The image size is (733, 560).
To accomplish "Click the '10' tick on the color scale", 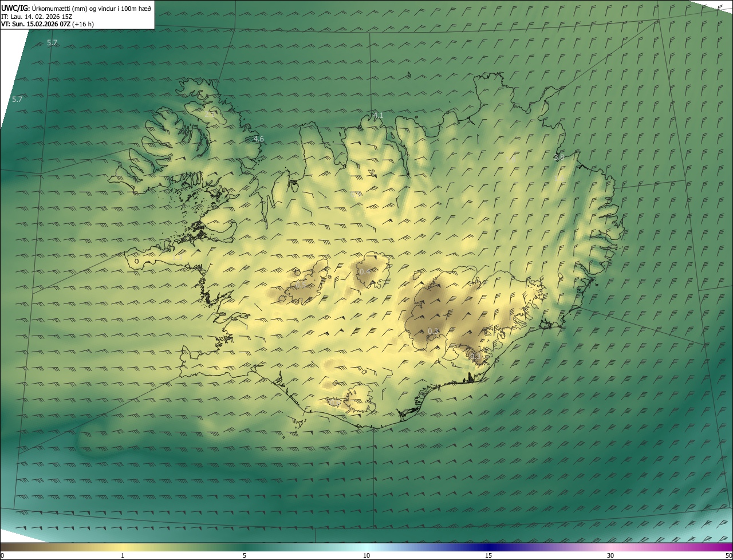I will coord(366,555).
